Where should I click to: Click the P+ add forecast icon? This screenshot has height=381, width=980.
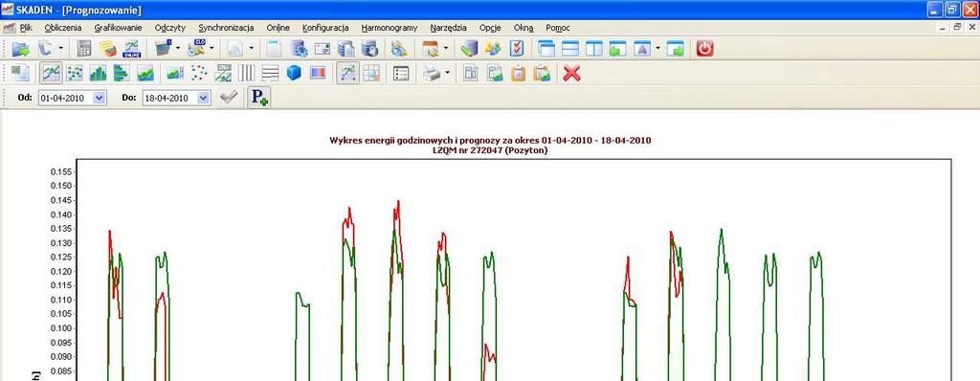(x=259, y=98)
